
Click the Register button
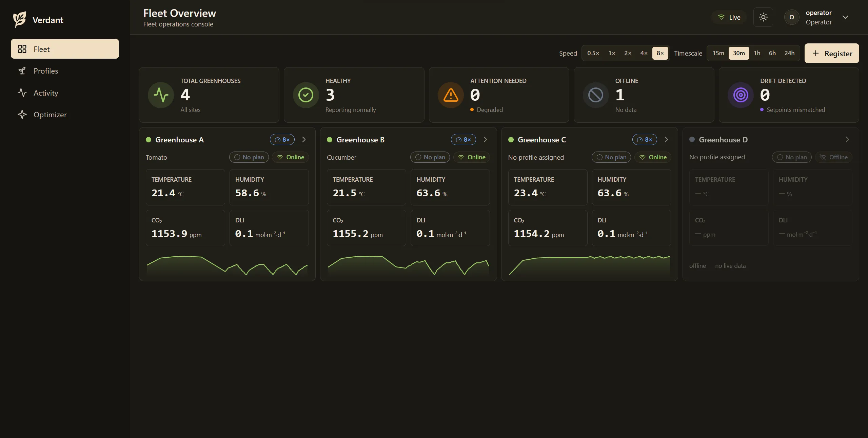tap(832, 53)
